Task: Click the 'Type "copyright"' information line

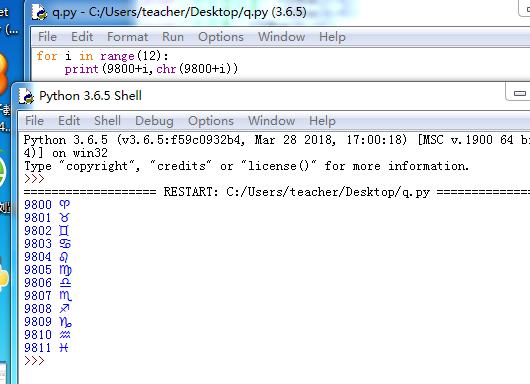Action: 246,166
